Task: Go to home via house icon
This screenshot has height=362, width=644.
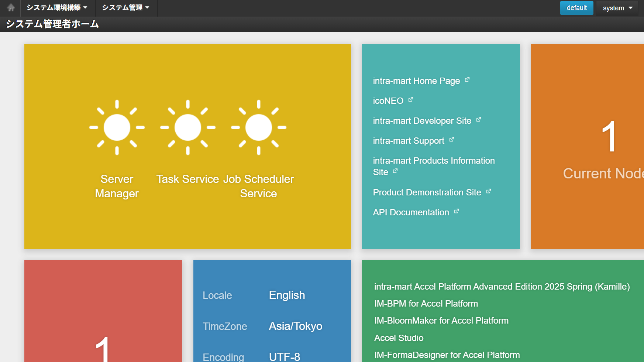Action: [x=11, y=7]
